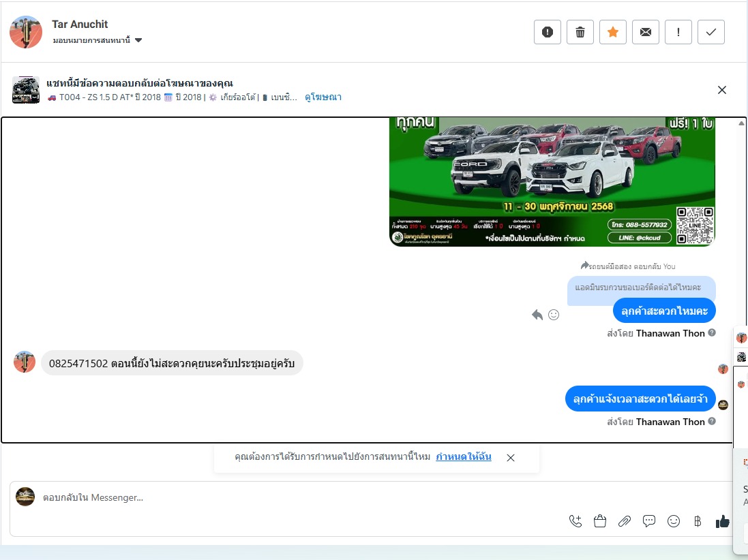Open saved replies speech bubble icon

click(x=648, y=521)
